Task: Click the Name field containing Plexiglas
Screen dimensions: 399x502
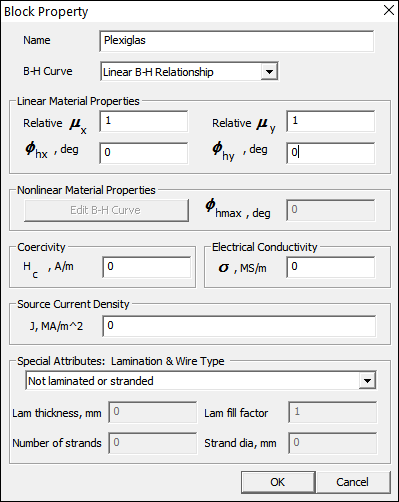Action: [237, 41]
